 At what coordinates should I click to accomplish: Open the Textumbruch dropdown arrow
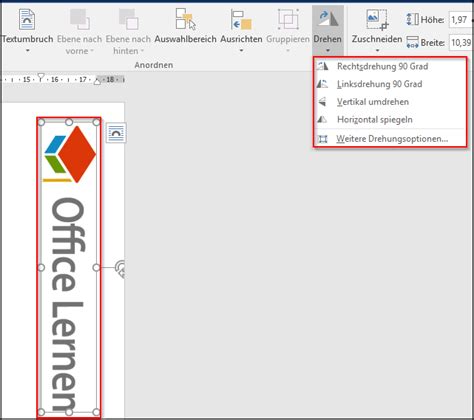pyautogui.click(x=28, y=51)
